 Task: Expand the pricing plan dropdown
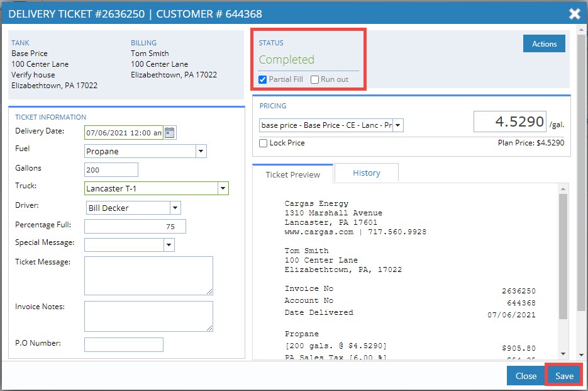click(x=398, y=125)
